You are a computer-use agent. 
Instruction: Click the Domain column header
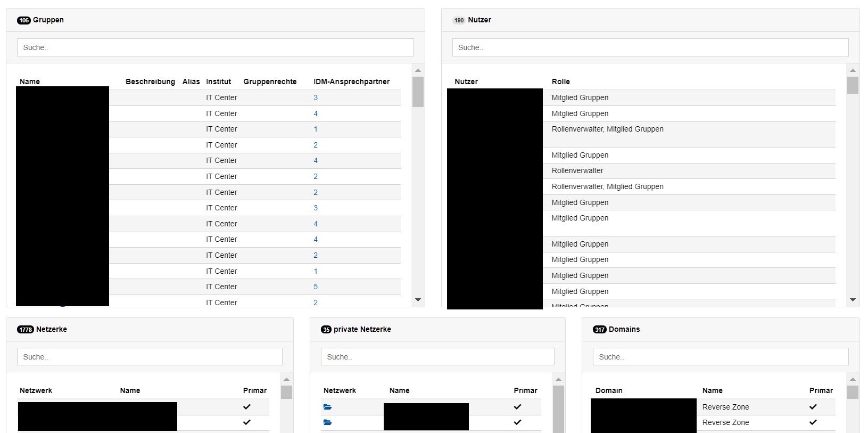(609, 390)
